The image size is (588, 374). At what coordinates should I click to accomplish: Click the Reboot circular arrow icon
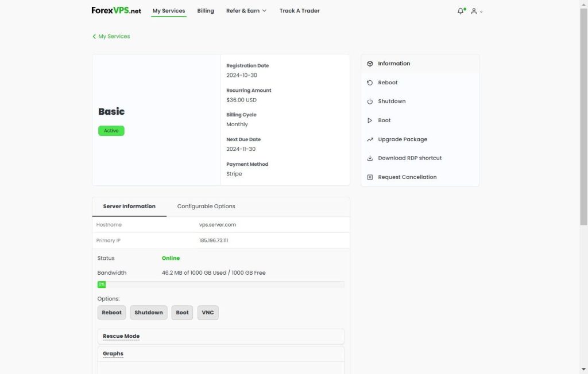[370, 83]
